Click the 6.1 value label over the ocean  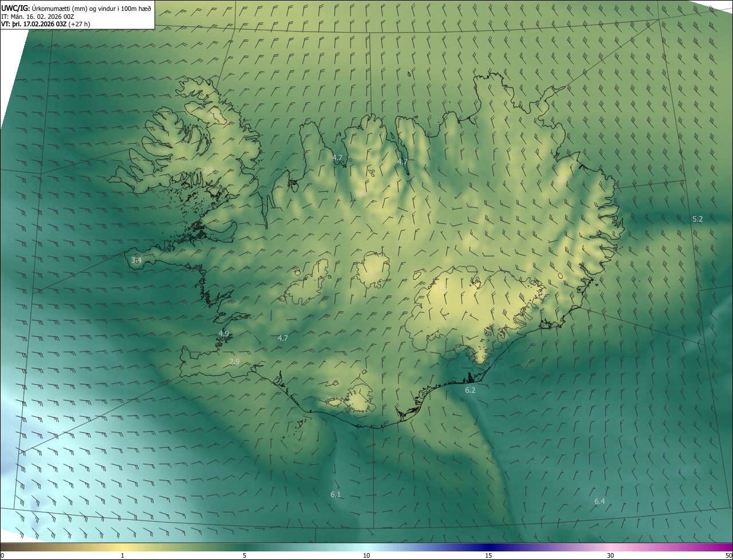[336, 495]
